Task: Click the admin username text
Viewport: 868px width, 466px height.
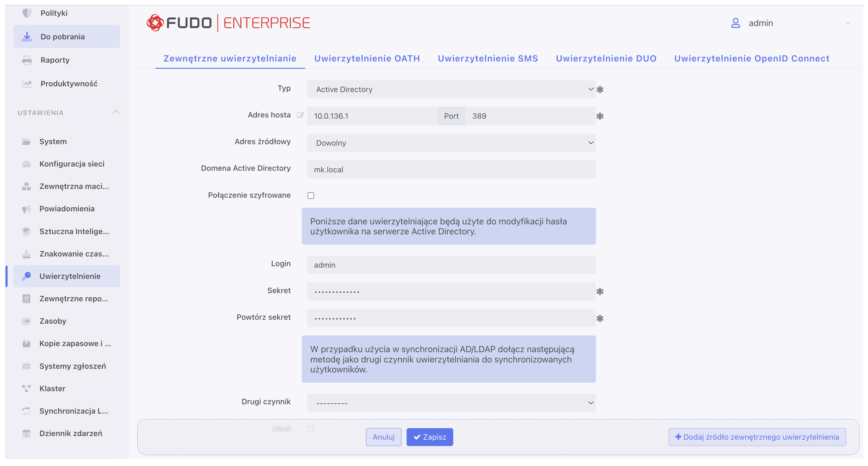Action: click(x=761, y=23)
